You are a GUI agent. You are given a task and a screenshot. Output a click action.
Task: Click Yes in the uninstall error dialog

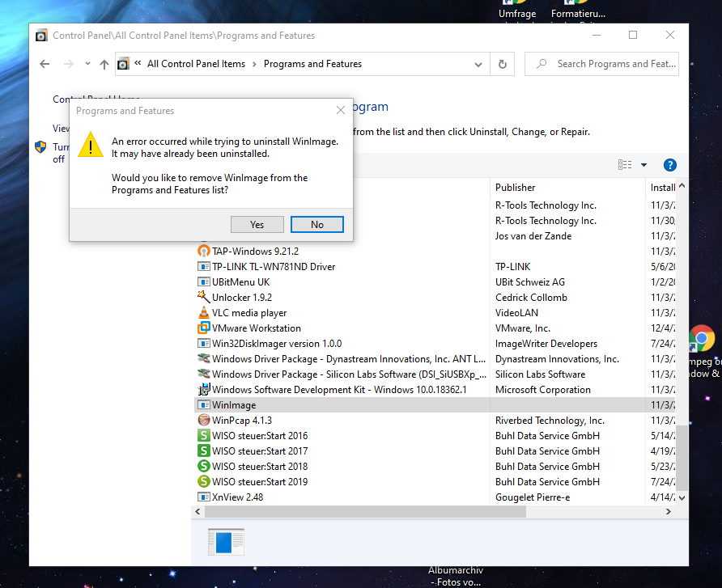[257, 225]
